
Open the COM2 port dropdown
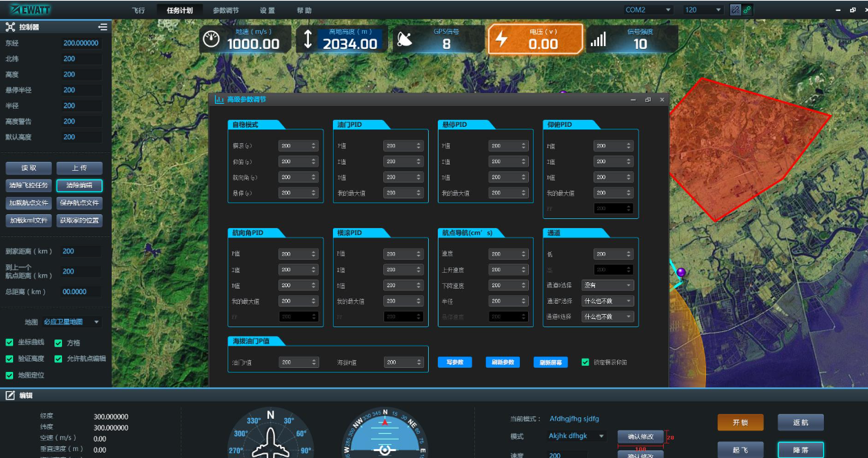click(648, 10)
